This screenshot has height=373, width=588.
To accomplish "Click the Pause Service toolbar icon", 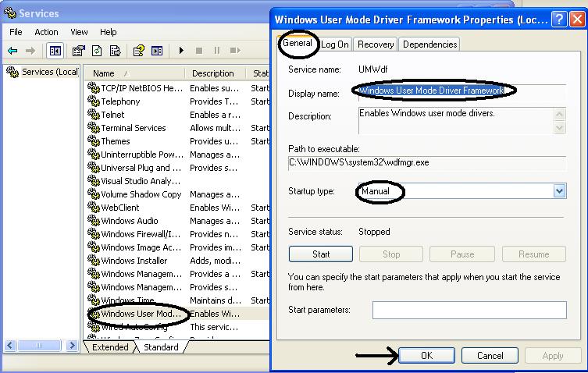I will click(217, 50).
